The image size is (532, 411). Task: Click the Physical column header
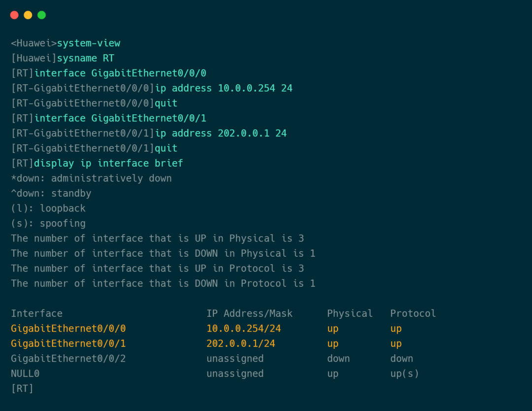tap(350, 313)
